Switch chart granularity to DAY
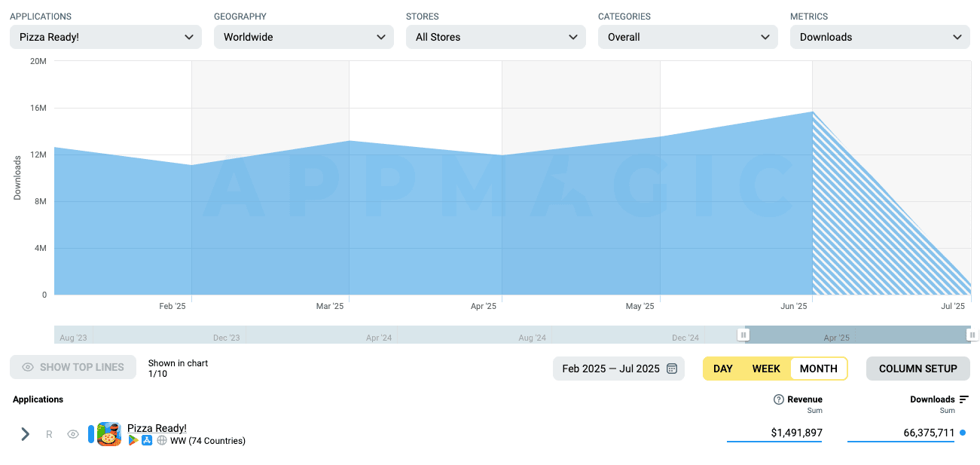980x465 pixels. tap(723, 369)
